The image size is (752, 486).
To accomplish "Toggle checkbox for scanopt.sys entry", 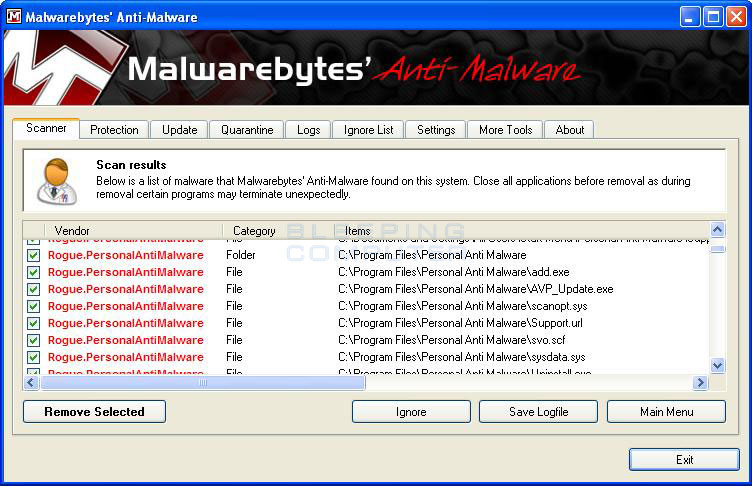I will coord(33,306).
